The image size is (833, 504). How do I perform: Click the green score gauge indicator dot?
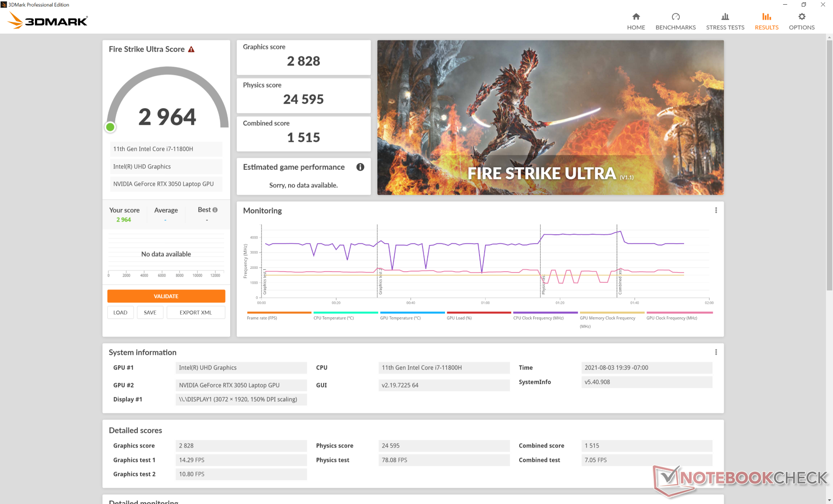click(110, 127)
